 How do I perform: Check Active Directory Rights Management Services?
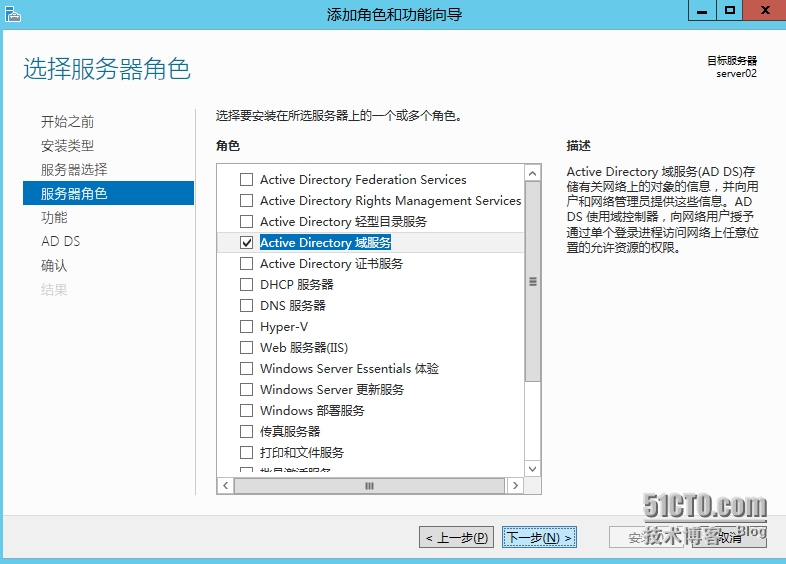tap(246, 201)
